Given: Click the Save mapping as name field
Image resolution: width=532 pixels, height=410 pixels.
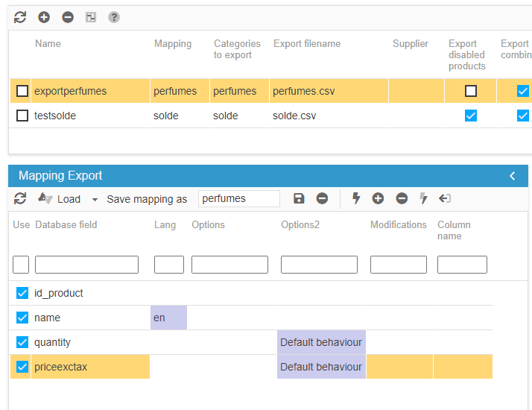Looking at the screenshot, I should (238, 199).
